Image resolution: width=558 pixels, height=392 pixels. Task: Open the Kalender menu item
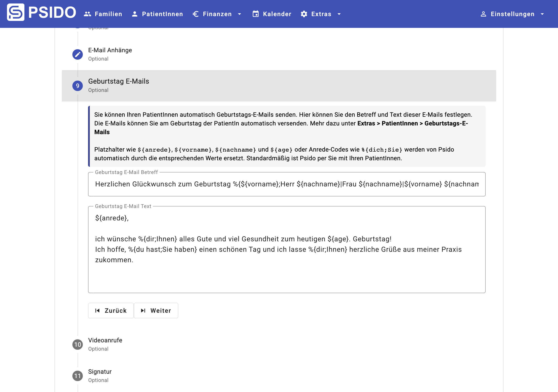(277, 14)
